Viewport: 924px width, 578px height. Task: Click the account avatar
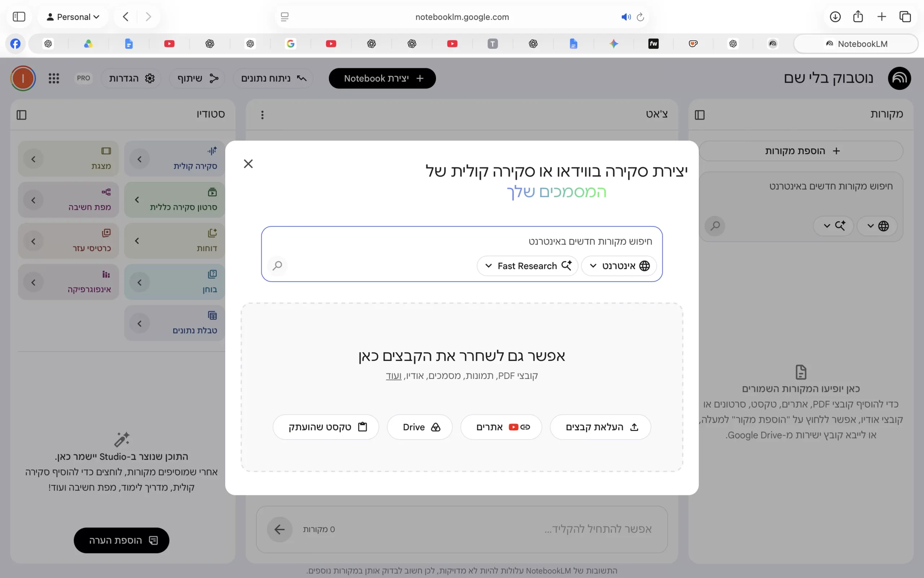click(x=23, y=78)
